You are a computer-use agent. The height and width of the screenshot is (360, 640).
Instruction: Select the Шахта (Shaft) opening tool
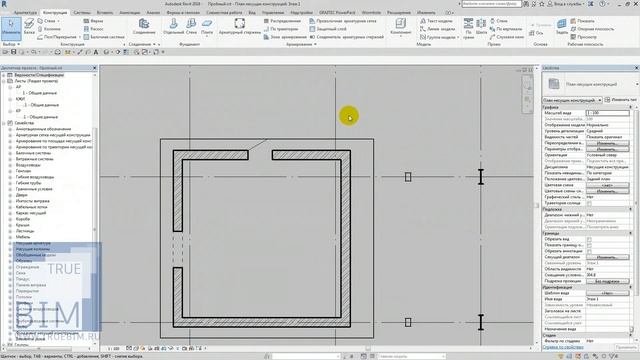pos(481,27)
